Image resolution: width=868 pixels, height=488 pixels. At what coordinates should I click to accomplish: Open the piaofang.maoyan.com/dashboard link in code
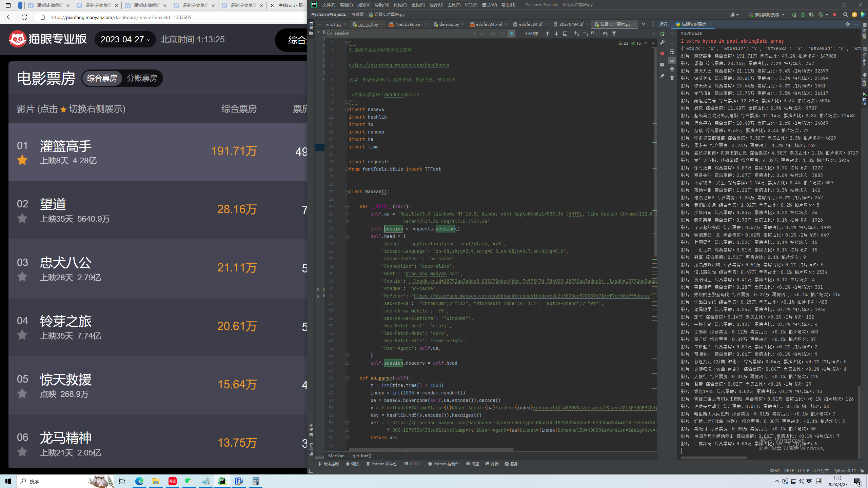[399, 65]
